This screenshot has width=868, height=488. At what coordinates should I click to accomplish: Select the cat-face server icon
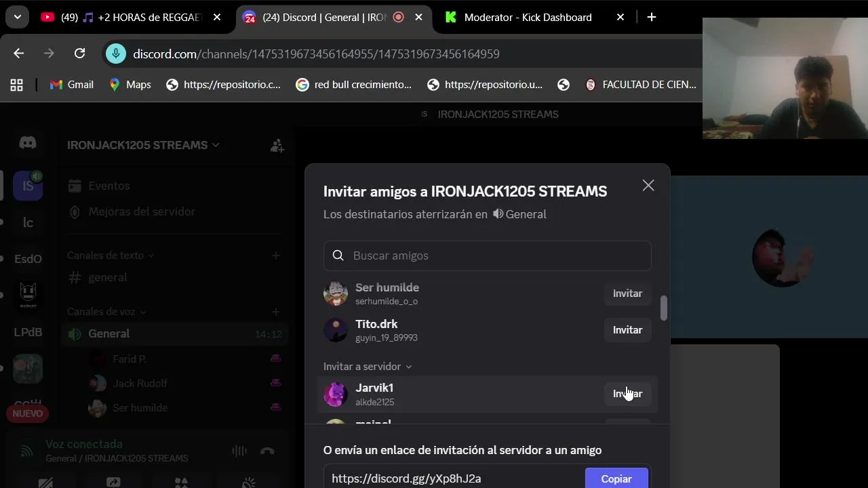tap(28, 296)
